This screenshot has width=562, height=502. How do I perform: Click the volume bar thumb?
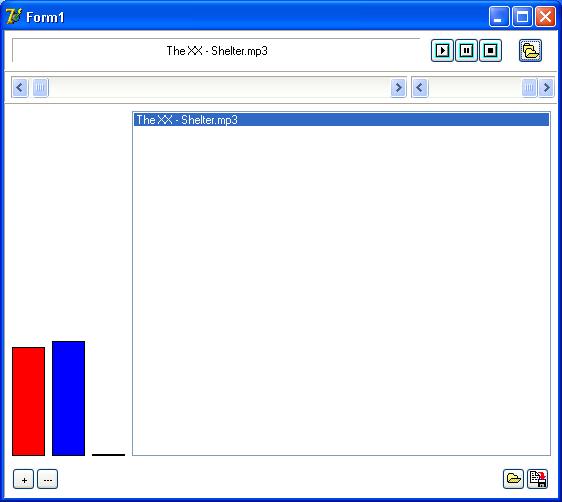point(529,87)
